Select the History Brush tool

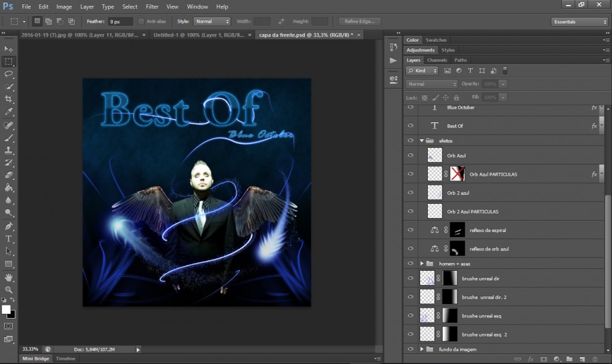point(8,163)
